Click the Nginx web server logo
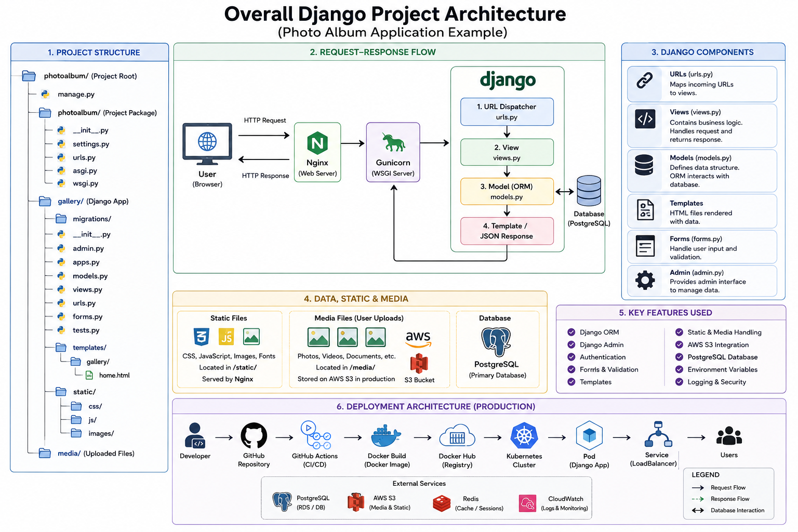The image size is (798, 532). pos(317,143)
